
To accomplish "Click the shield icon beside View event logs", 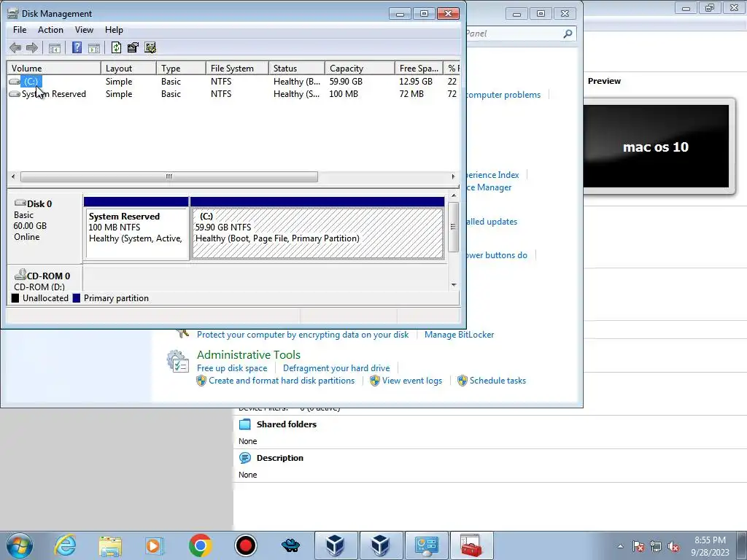I will (x=375, y=381).
